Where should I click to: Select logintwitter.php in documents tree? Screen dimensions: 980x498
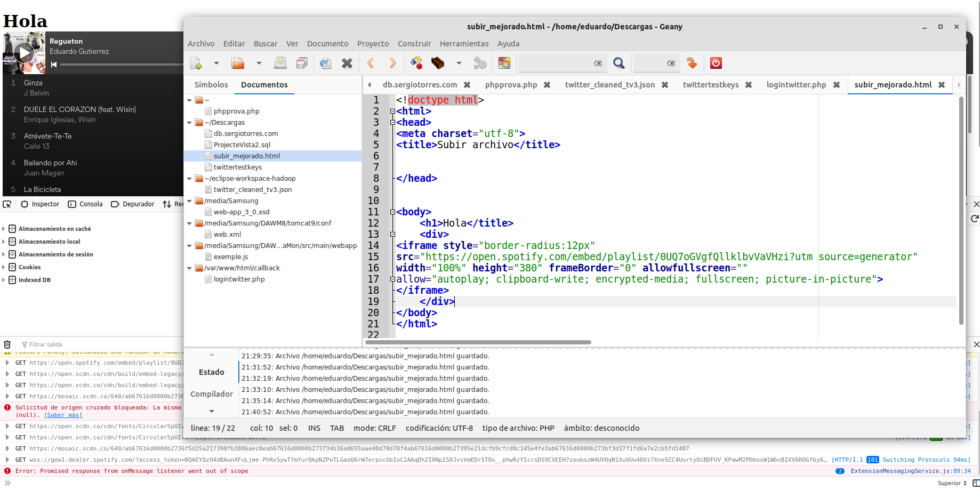coord(239,279)
